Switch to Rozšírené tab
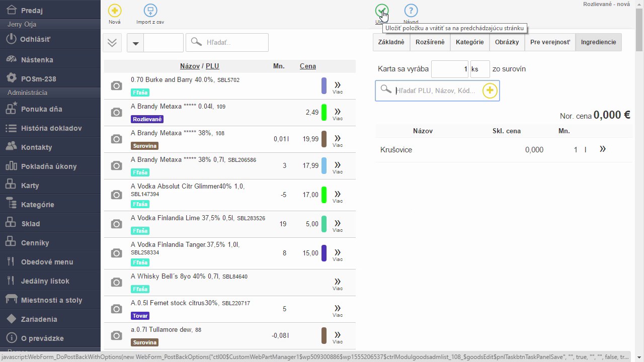 pyautogui.click(x=430, y=42)
